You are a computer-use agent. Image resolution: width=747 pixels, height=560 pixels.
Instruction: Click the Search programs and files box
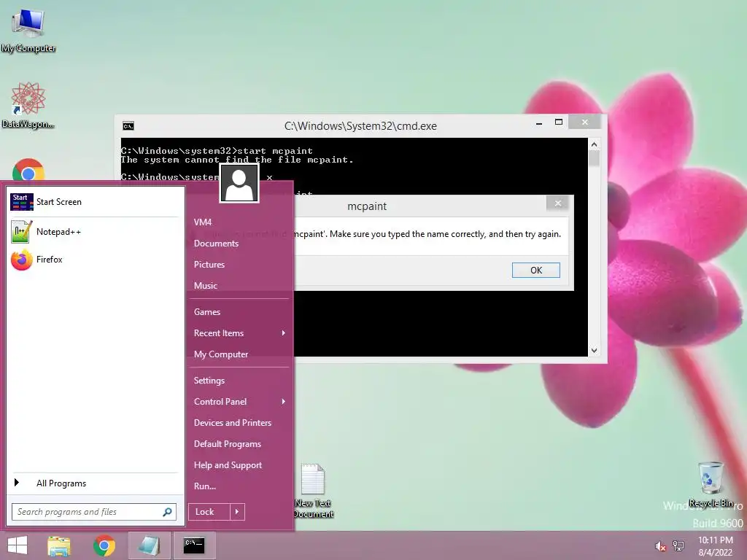click(94, 512)
